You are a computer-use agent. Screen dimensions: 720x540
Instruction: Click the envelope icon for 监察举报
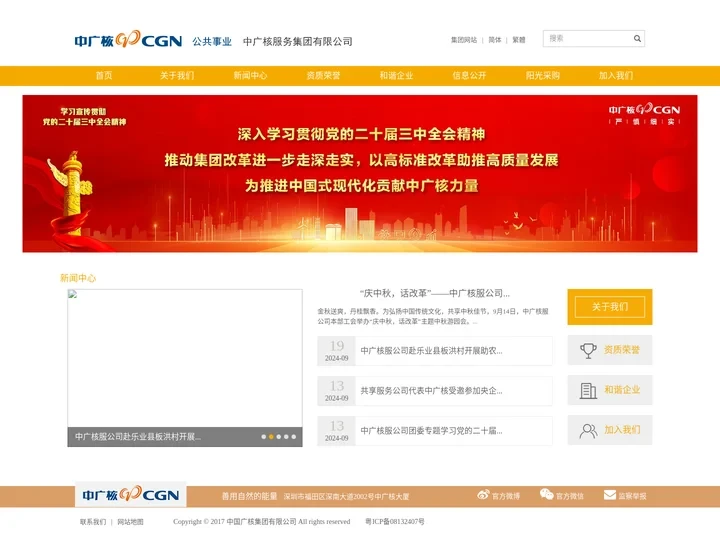610,495
